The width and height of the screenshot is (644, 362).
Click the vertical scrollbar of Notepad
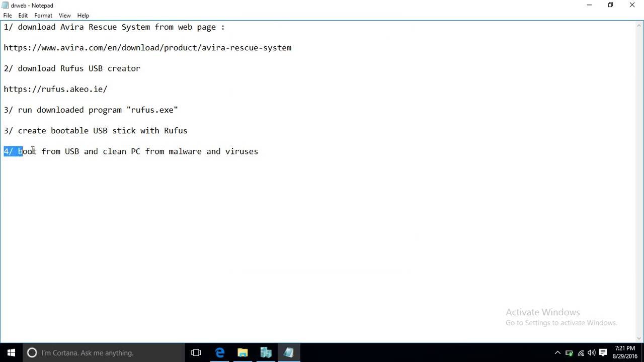tap(639, 181)
